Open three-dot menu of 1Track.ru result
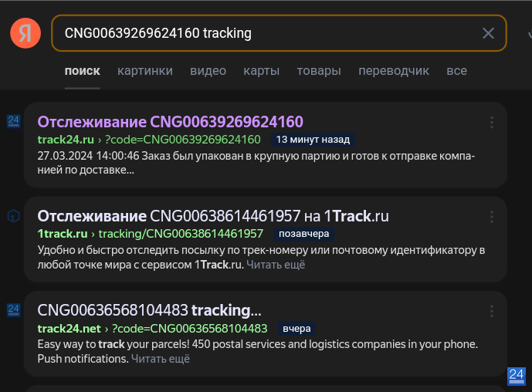This screenshot has height=392, width=532. click(x=492, y=217)
